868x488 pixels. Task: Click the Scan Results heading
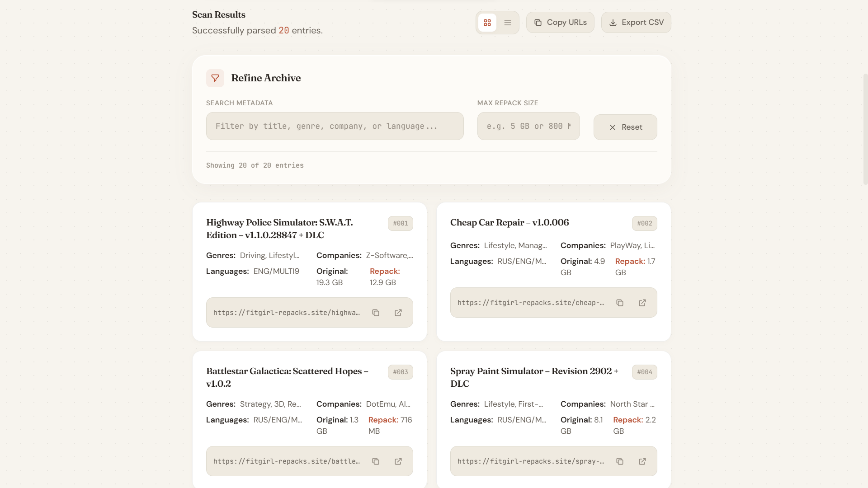[219, 14]
